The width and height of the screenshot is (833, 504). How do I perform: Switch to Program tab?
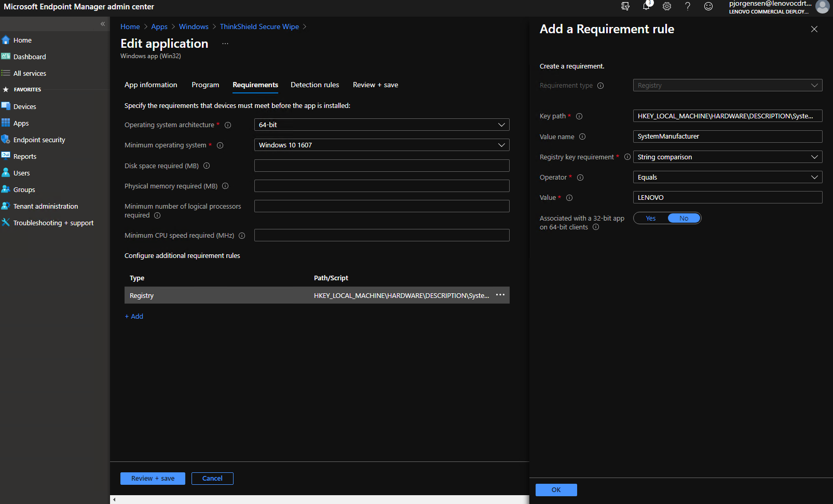pyautogui.click(x=205, y=85)
